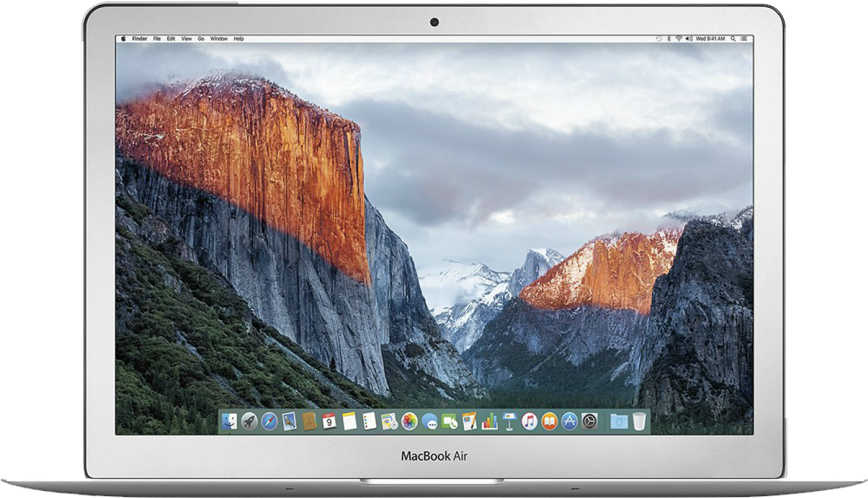Open iBooks orange book icon
Screen dimensions: 868x498
click(549, 421)
